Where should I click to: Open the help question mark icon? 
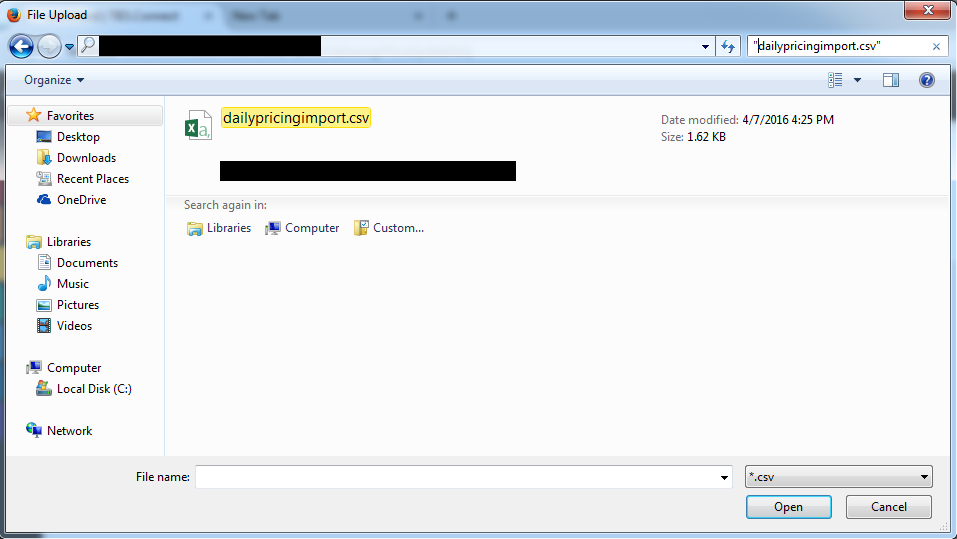(926, 80)
